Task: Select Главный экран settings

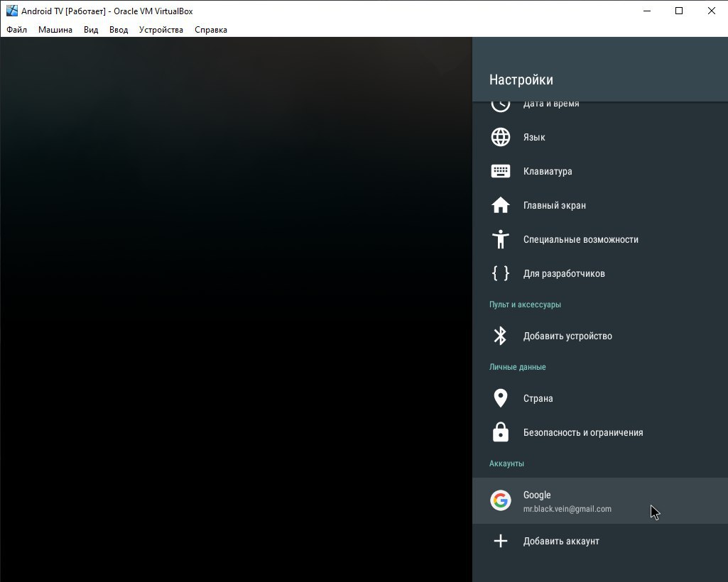Action: point(600,205)
